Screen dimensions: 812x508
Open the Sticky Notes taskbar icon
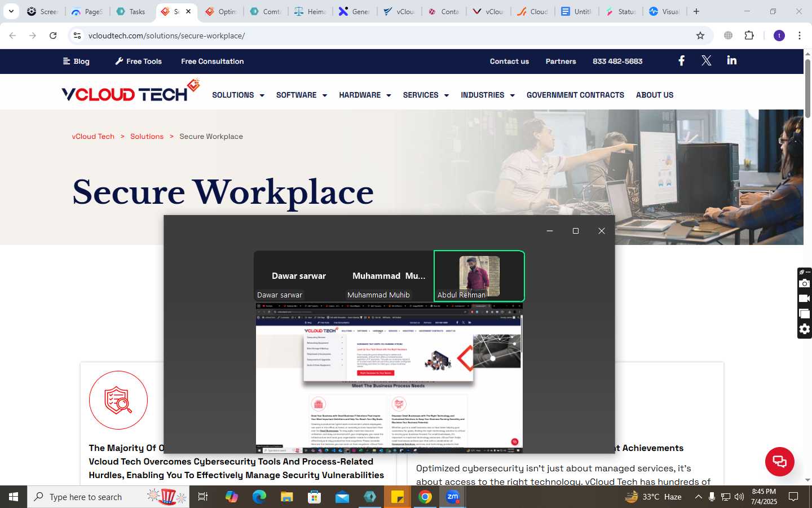398,497
